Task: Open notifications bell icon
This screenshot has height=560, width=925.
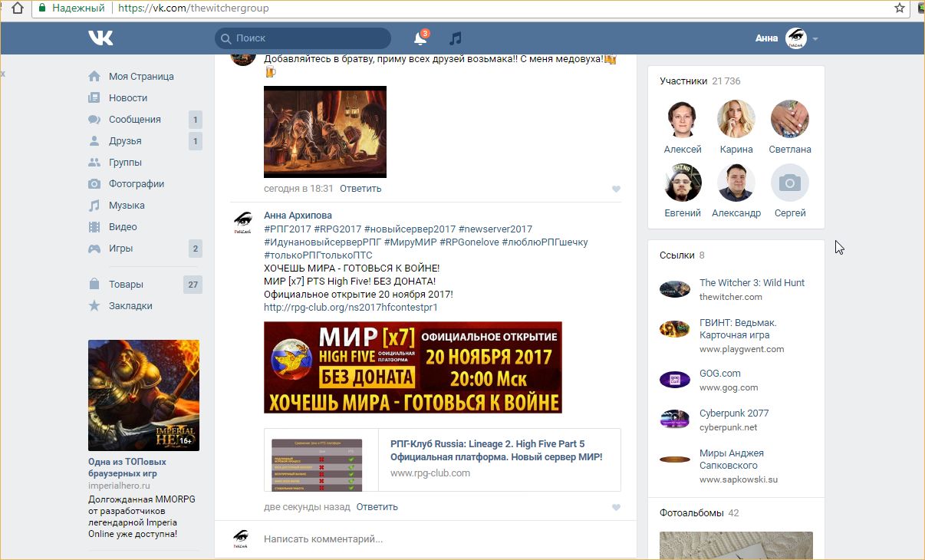Action: click(420, 38)
